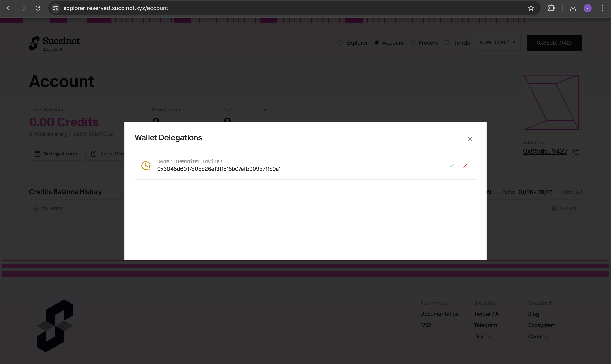This screenshot has width=611, height=364.
Task: Accept the pending owner invite (green checkmark)
Action: pyautogui.click(x=452, y=166)
